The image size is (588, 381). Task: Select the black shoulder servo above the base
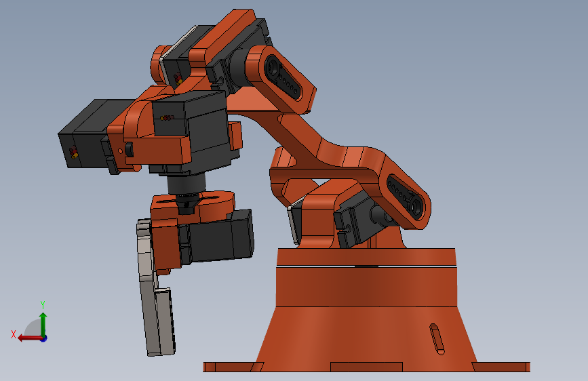360,221
